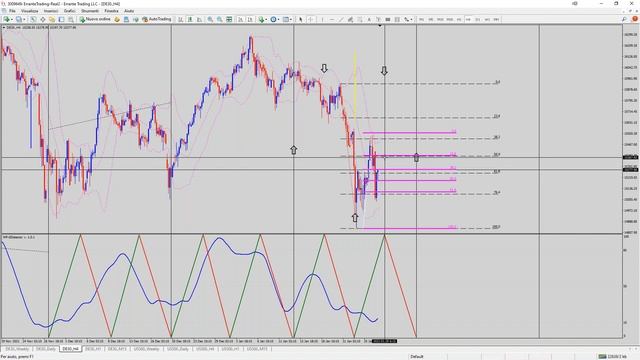Viewport: 640px width, 360px height.
Task: Select the trendline drawing tool
Action: pyautogui.click(x=341, y=19)
